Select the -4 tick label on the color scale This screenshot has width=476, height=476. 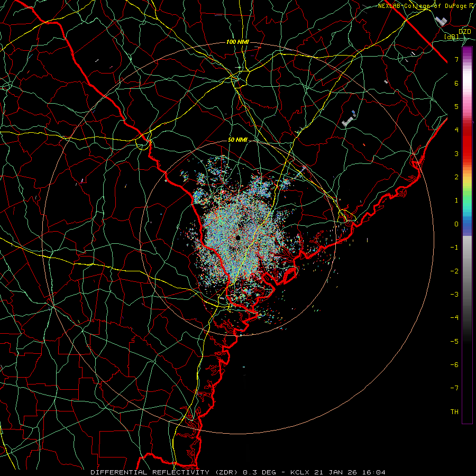click(454, 318)
